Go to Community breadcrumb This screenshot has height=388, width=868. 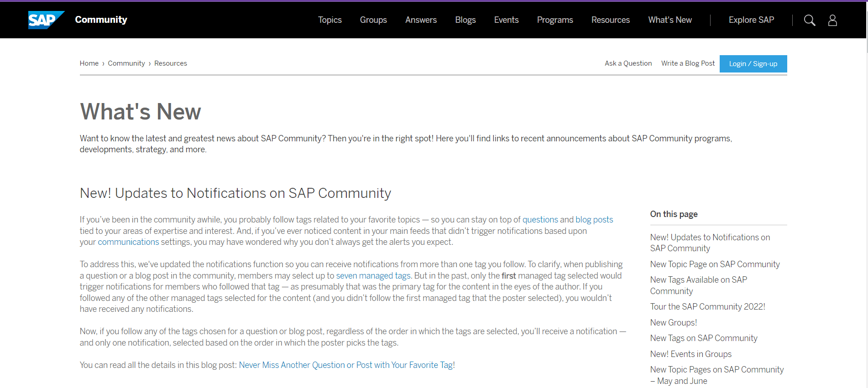(x=126, y=63)
